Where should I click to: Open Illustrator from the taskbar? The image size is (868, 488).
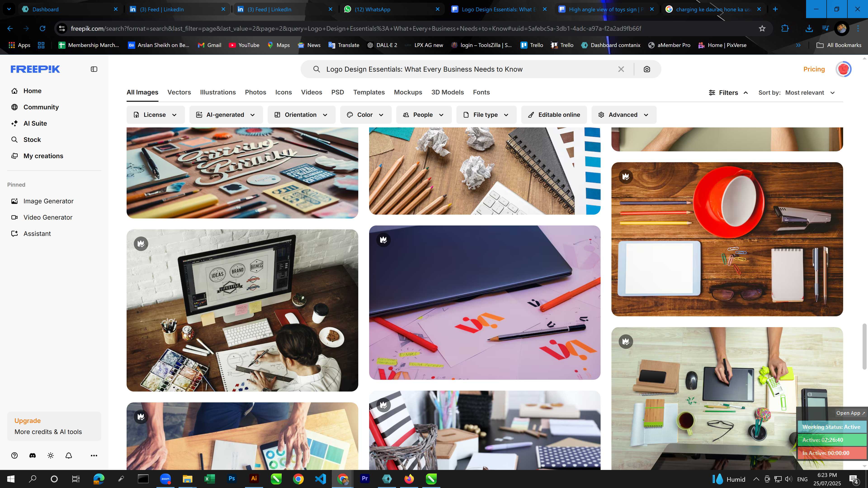point(254,479)
